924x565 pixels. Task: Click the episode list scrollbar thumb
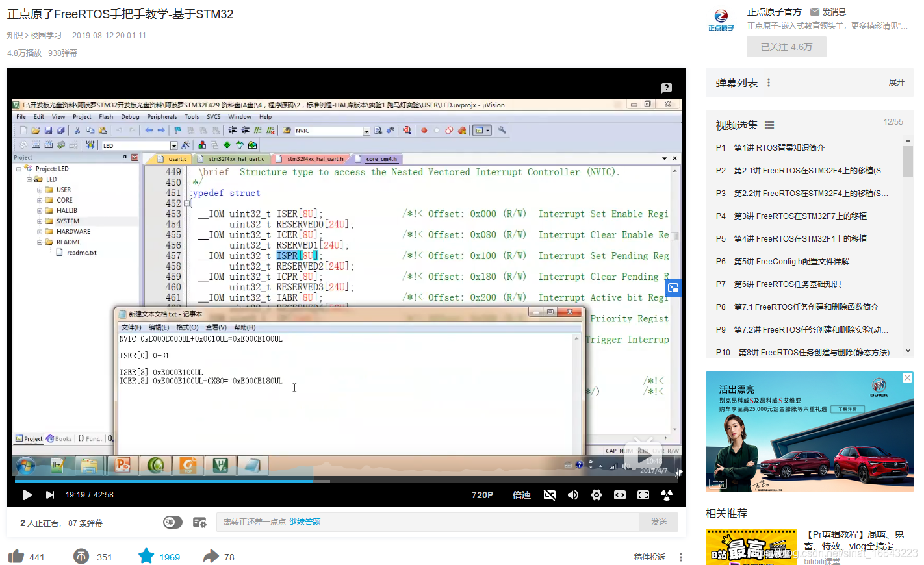pos(908,161)
